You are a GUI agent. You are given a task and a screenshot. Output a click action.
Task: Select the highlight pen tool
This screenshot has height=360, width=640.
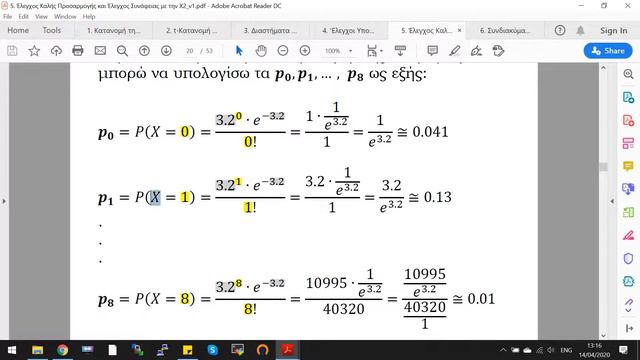[x=455, y=51]
